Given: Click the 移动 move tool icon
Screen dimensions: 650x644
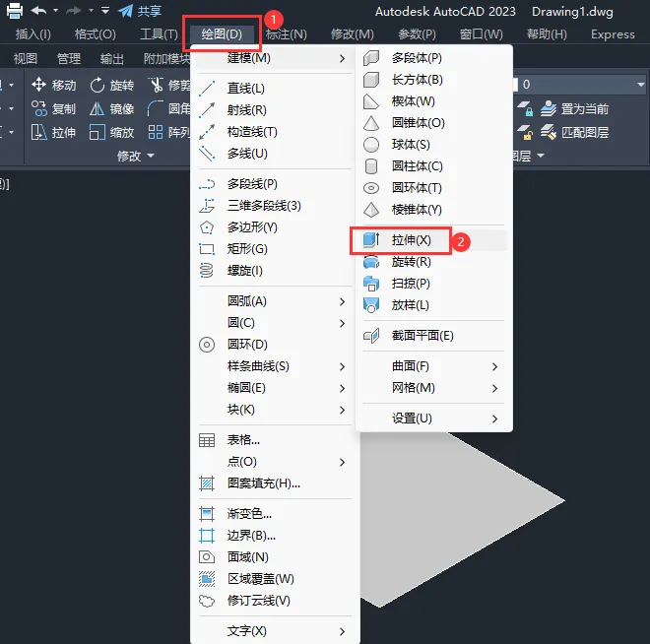Looking at the screenshot, I should [38, 85].
